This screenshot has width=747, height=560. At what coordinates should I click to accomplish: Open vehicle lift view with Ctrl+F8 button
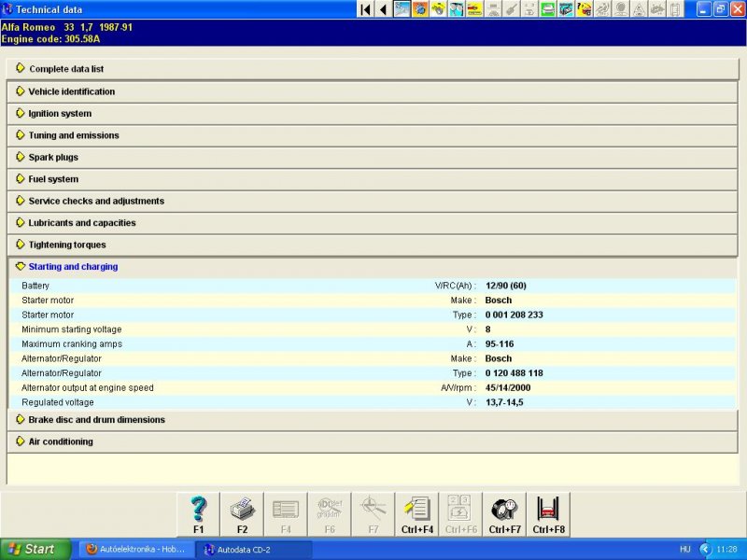548,515
